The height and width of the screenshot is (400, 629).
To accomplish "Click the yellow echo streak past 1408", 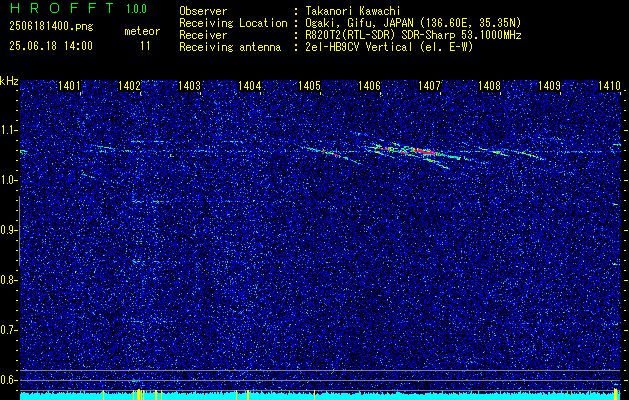I will [526, 154].
